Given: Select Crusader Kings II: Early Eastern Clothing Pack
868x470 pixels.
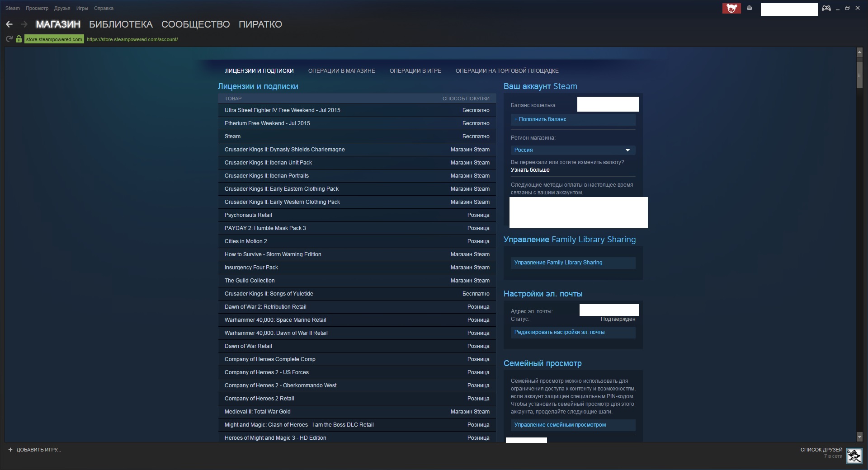Looking at the screenshot, I should (357, 189).
